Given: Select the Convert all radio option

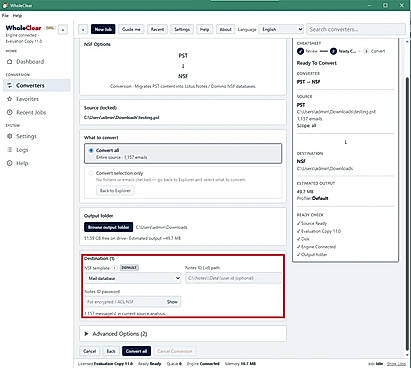Looking at the screenshot, I should 91,150.
